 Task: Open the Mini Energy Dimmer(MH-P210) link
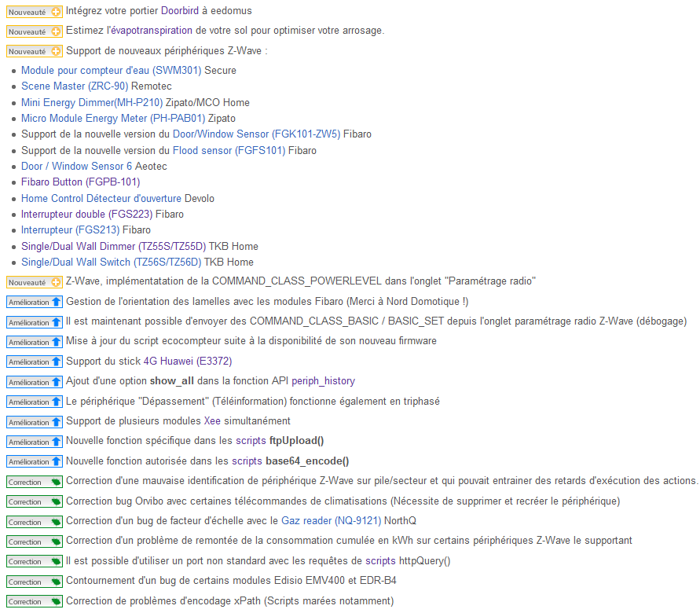pyautogui.click(x=92, y=103)
